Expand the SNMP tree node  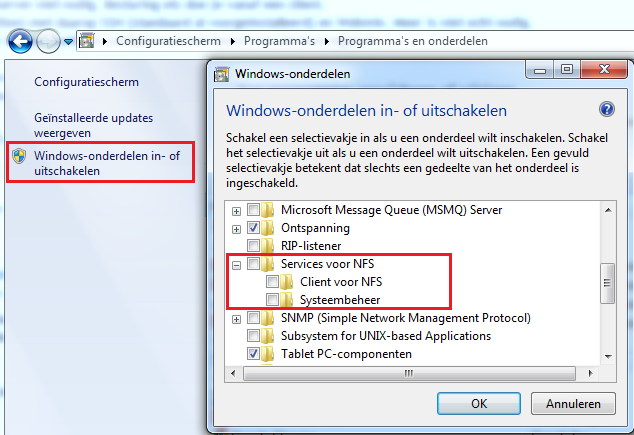237,319
